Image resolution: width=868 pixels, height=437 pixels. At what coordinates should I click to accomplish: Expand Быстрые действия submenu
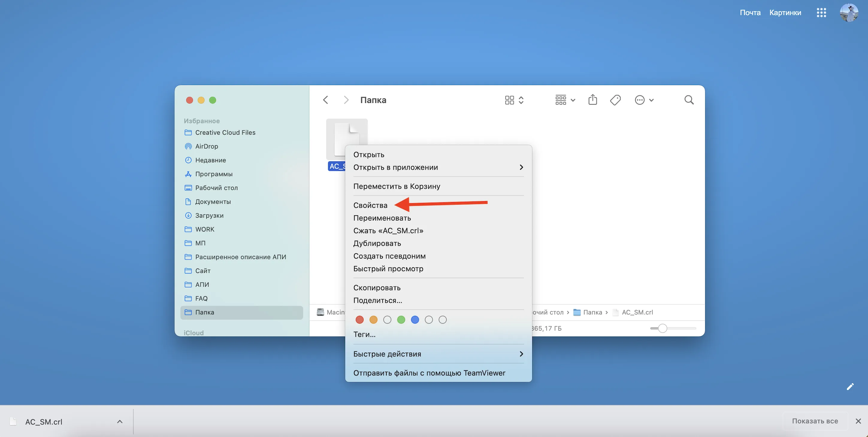[x=438, y=354]
